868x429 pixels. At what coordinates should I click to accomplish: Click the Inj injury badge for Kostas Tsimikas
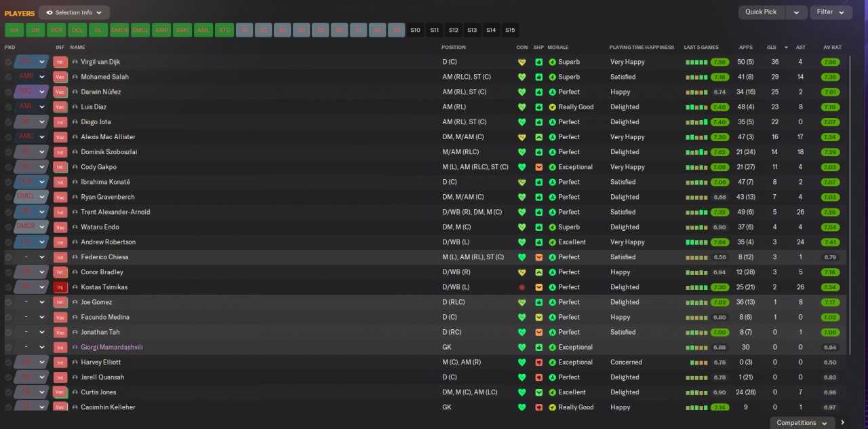click(x=60, y=287)
